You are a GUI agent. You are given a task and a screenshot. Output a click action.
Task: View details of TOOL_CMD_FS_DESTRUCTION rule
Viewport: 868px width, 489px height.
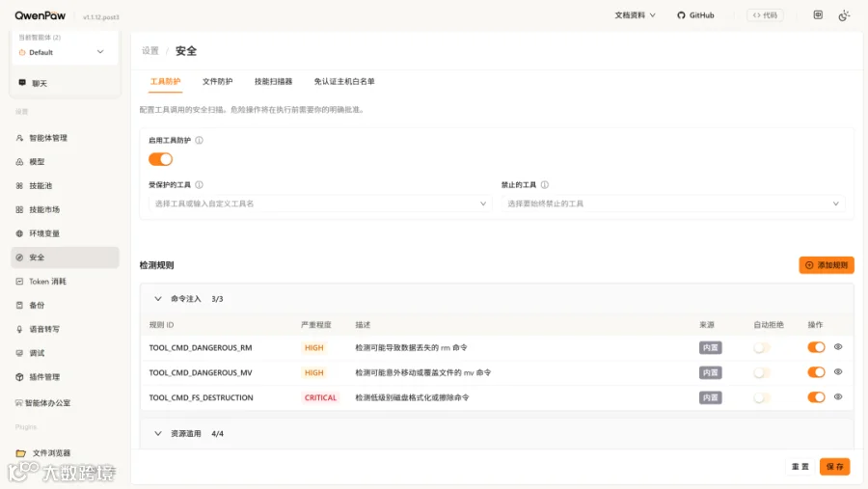[x=838, y=396]
